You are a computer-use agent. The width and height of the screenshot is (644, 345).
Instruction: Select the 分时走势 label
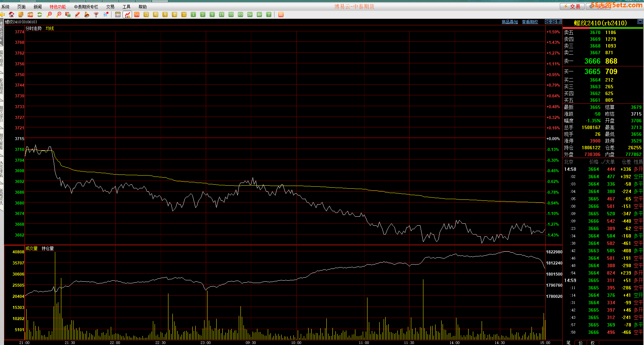click(34, 28)
